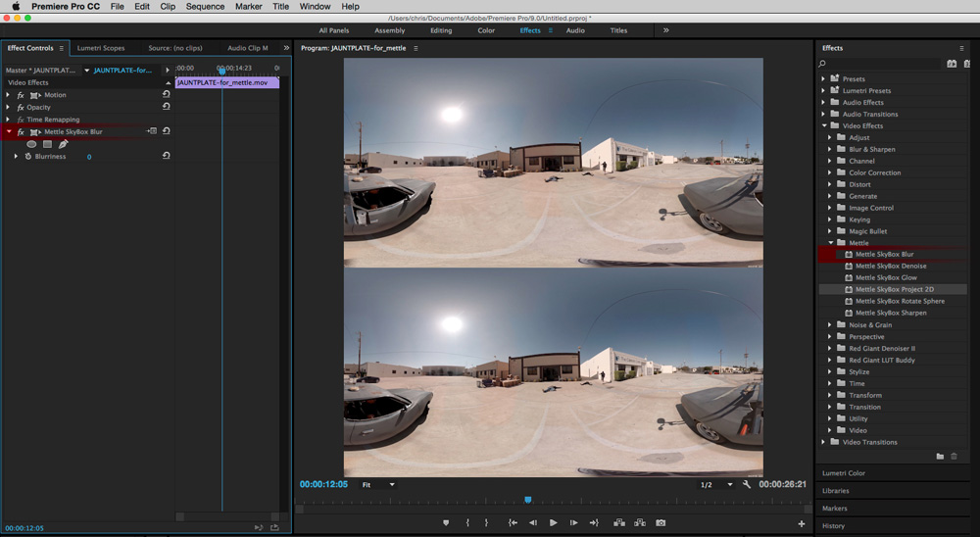Click the Go to In point button
Screen dimensions: 980x537
pos(513,522)
